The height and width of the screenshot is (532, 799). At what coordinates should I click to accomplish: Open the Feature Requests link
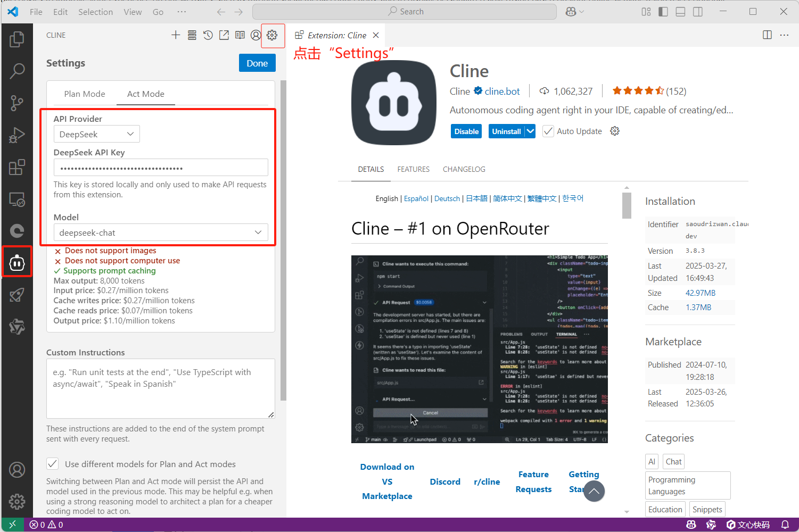coord(533,481)
